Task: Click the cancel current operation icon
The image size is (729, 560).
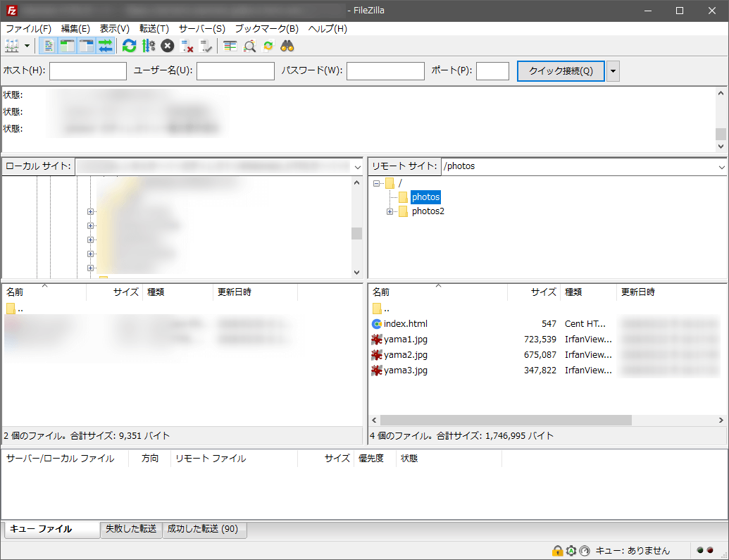Action: [168, 46]
